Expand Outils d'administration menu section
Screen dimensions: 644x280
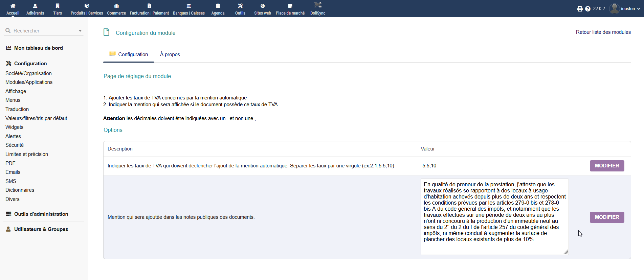point(41,214)
